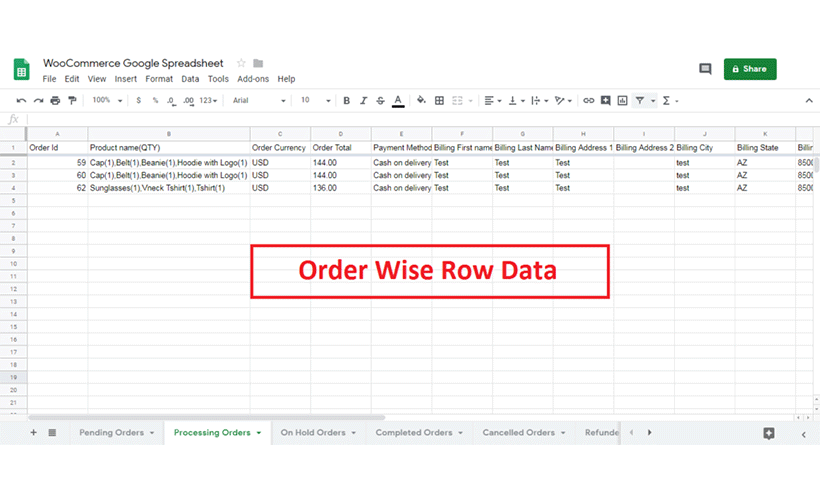Open the Borders tool
Screen dimensions: 820x495
pos(439,100)
